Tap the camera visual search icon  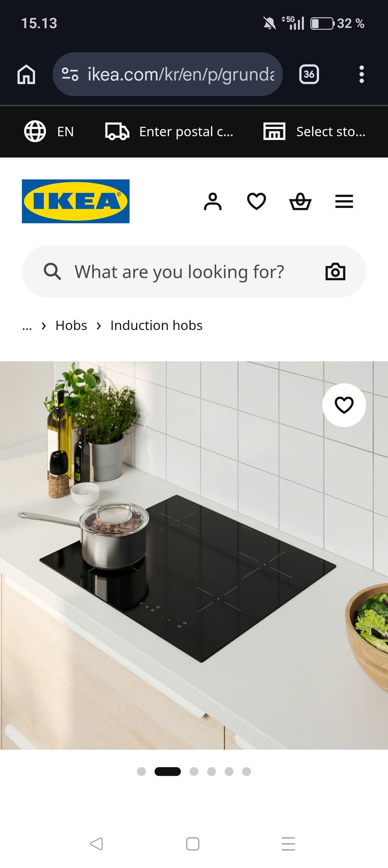(x=335, y=271)
